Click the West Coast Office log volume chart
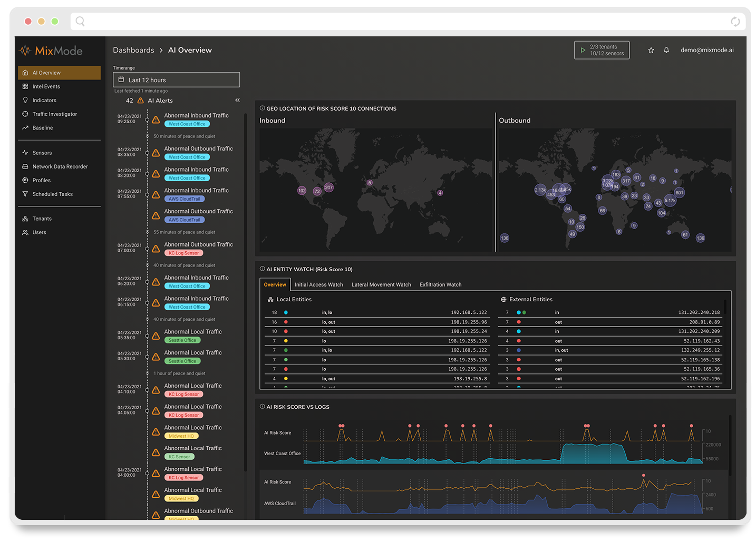This screenshot has width=756, height=542. pyautogui.click(x=502, y=454)
